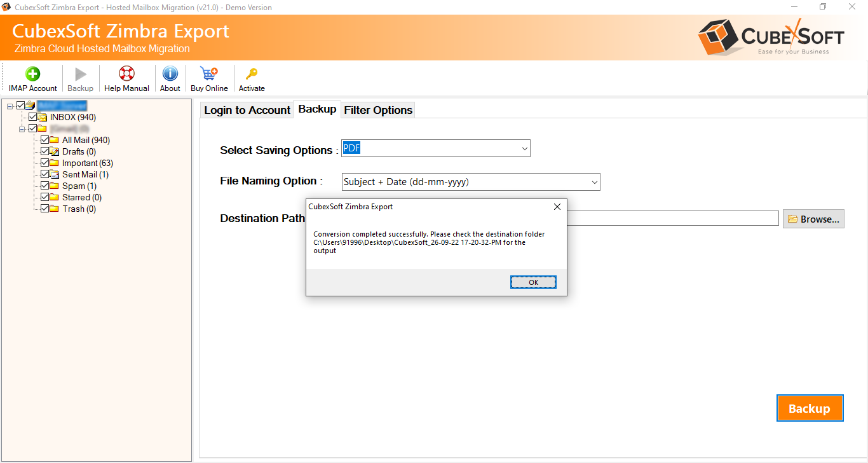
Task: Open the File Naming Option dropdown
Action: coord(471,182)
